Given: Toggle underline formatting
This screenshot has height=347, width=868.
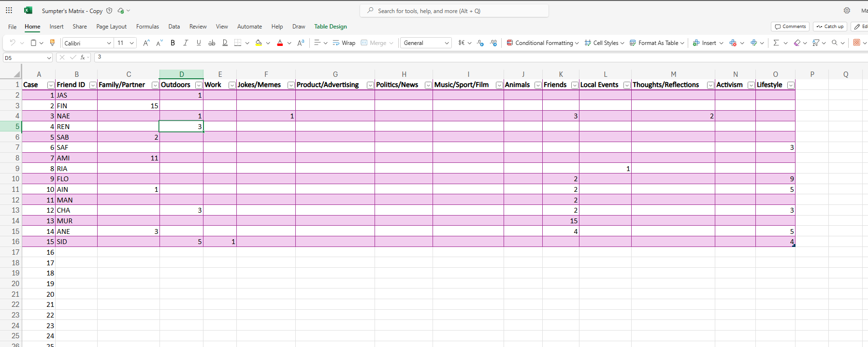Looking at the screenshot, I should click(x=199, y=43).
